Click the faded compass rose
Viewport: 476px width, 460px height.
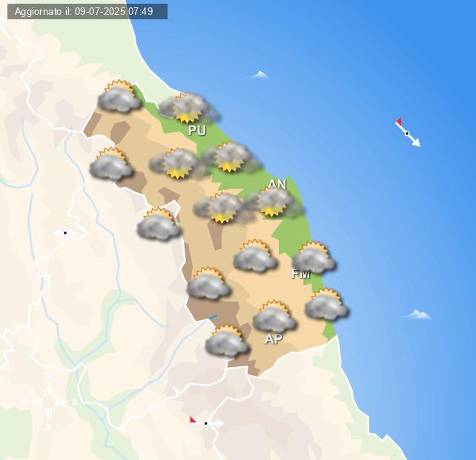(x=49, y=401)
